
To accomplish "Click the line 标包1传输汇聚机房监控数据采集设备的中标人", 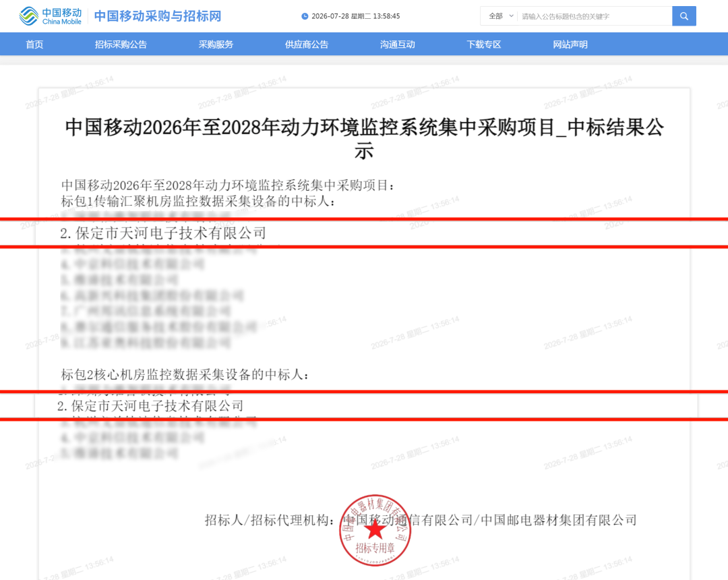I will click(198, 201).
